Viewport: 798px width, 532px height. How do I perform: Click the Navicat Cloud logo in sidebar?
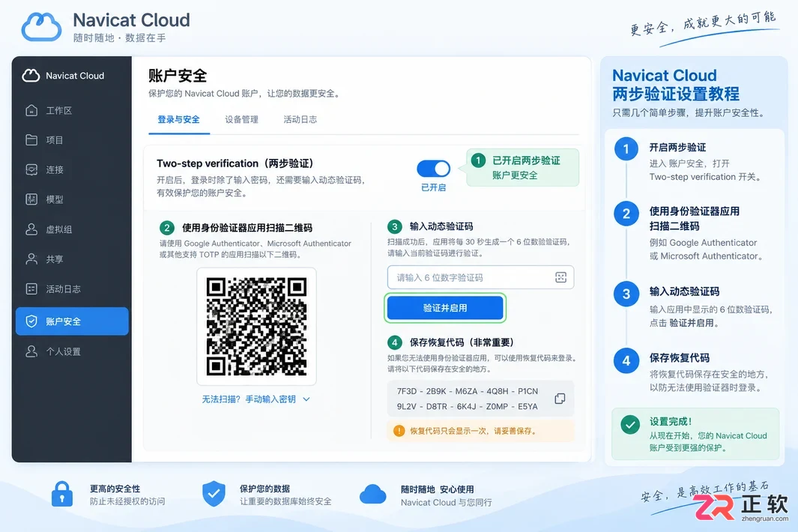(x=31, y=76)
